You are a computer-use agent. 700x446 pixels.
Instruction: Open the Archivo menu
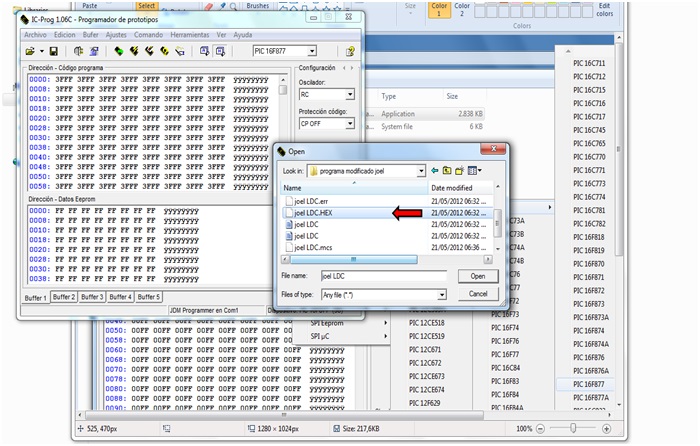click(x=35, y=34)
